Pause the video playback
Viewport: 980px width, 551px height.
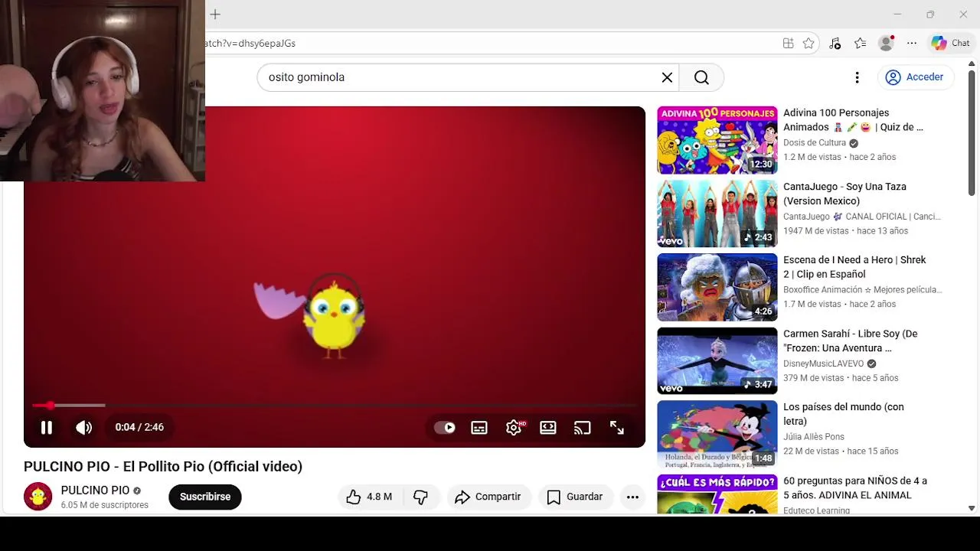(x=47, y=428)
